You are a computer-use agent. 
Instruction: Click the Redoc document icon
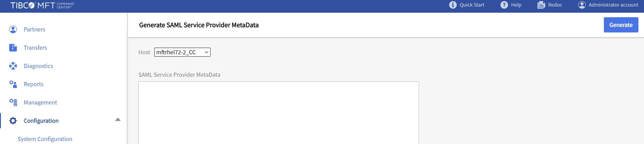[x=541, y=5]
